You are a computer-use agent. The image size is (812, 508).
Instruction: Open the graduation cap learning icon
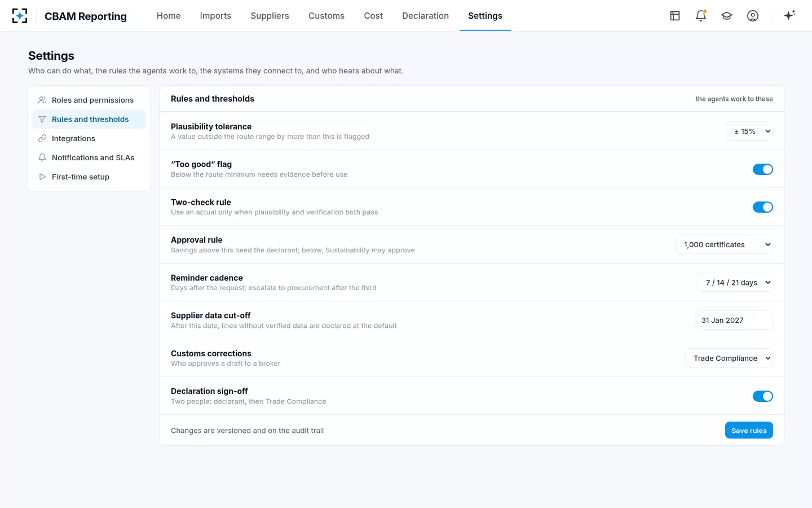click(x=727, y=16)
